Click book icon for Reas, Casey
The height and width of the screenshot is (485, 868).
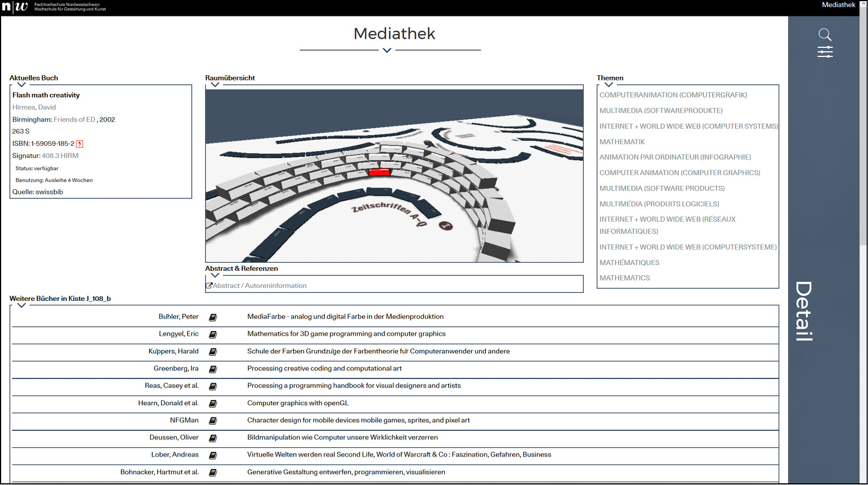213,386
